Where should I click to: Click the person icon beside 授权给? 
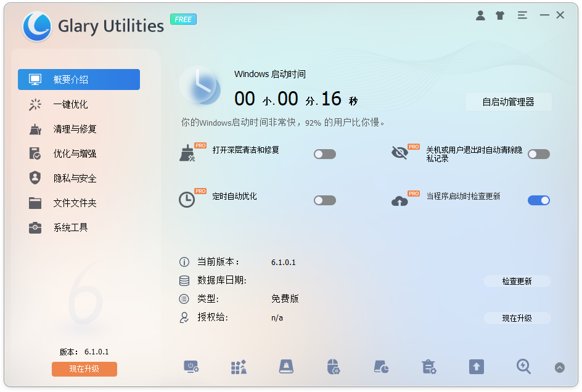184,317
